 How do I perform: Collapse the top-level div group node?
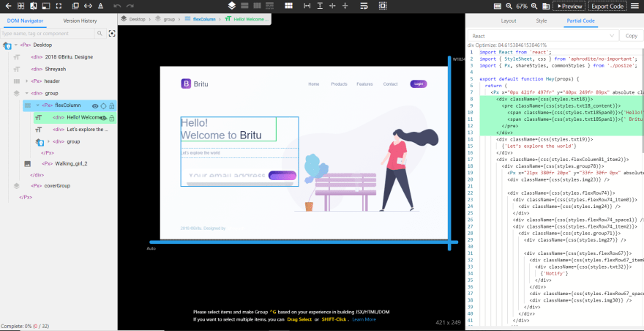click(26, 93)
